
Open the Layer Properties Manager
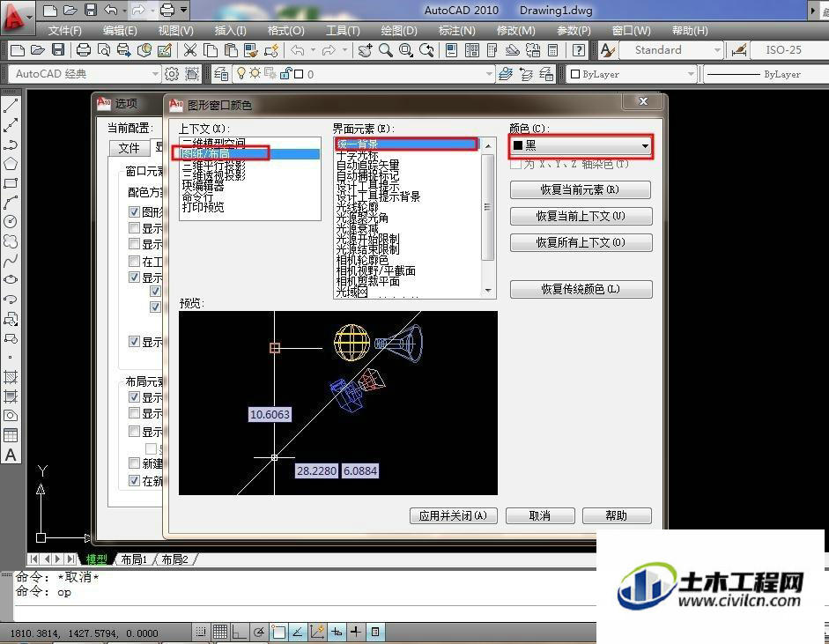(x=221, y=74)
